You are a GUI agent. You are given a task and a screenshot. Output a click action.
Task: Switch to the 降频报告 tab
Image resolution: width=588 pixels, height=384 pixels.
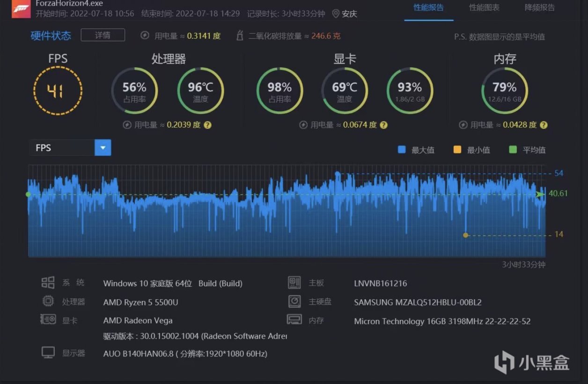click(x=540, y=7)
